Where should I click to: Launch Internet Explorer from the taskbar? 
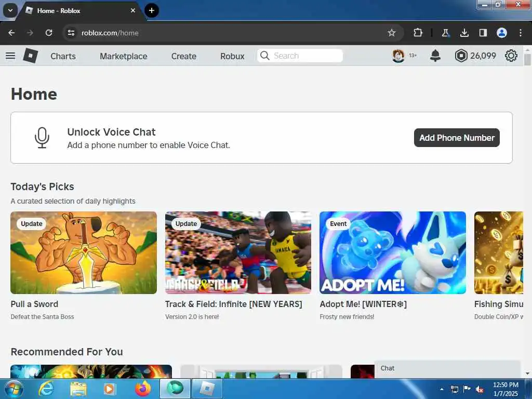click(46, 389)
